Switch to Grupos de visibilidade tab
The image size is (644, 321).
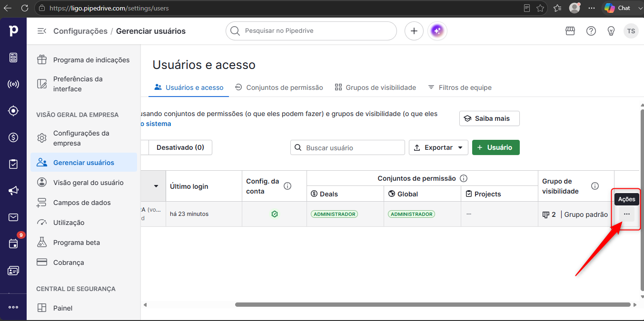coord(376,88)
